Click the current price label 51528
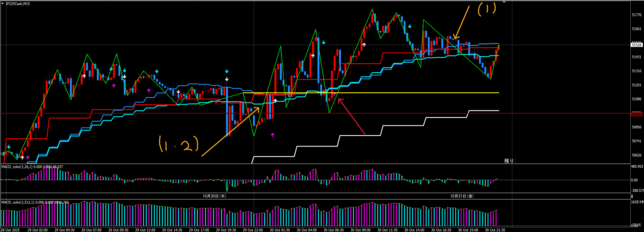 [x=636, y=45]
